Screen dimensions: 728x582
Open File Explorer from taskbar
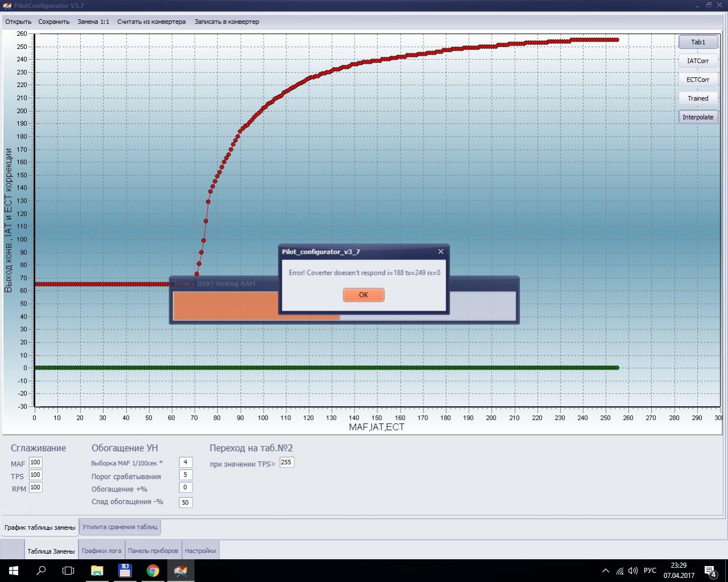[97, 571]
